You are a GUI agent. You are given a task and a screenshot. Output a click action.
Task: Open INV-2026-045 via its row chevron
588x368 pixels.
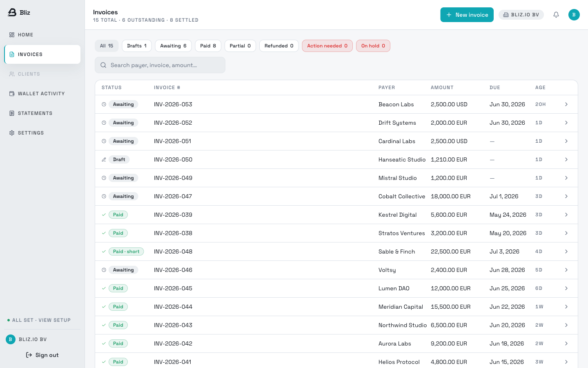click(x=566, y=288)
